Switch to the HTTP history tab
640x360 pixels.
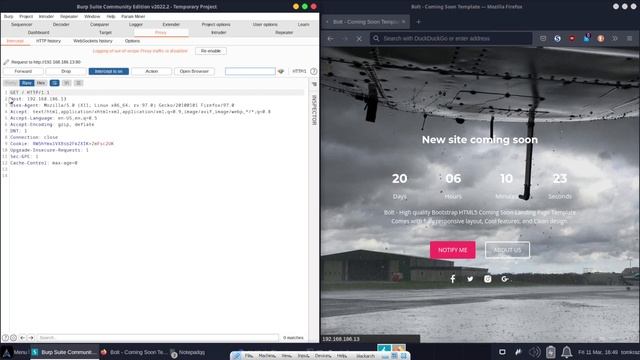click(x=48, y=41)
